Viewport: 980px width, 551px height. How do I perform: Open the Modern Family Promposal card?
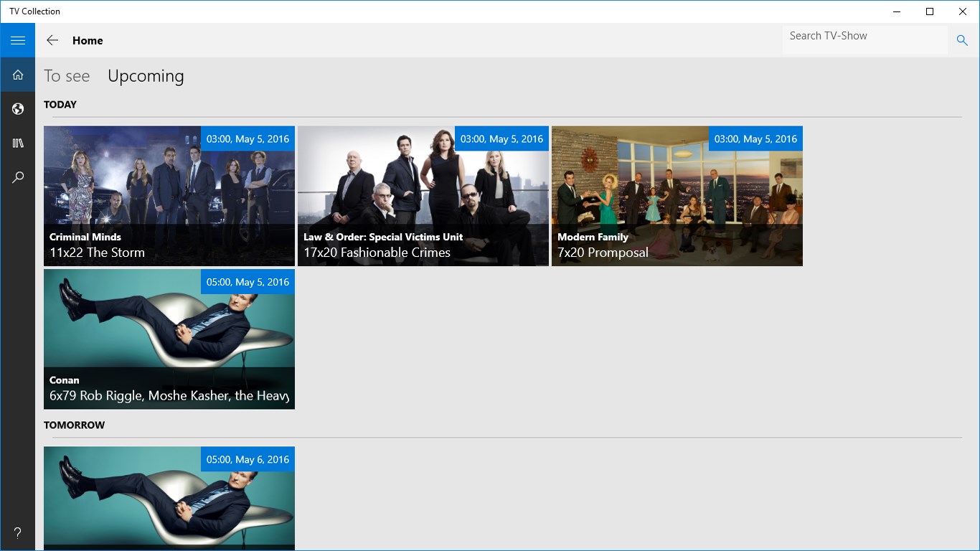(x=677, y=196)
